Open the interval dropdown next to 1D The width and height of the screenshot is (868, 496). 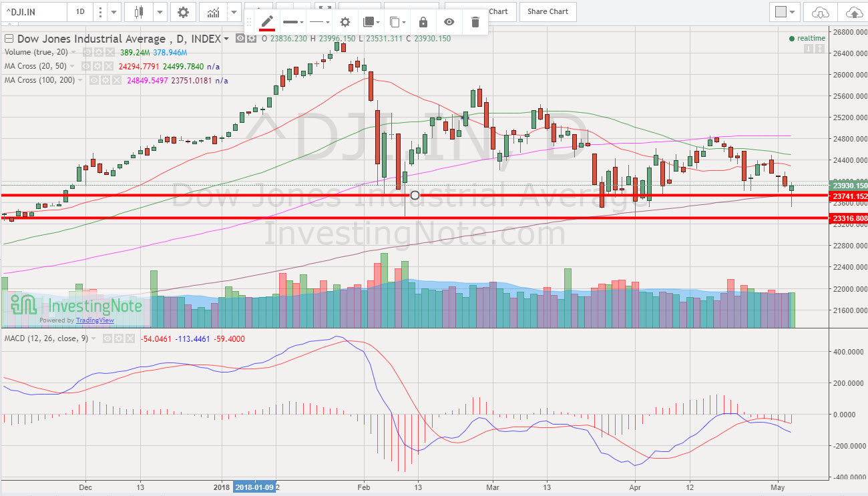pos(114,11)
